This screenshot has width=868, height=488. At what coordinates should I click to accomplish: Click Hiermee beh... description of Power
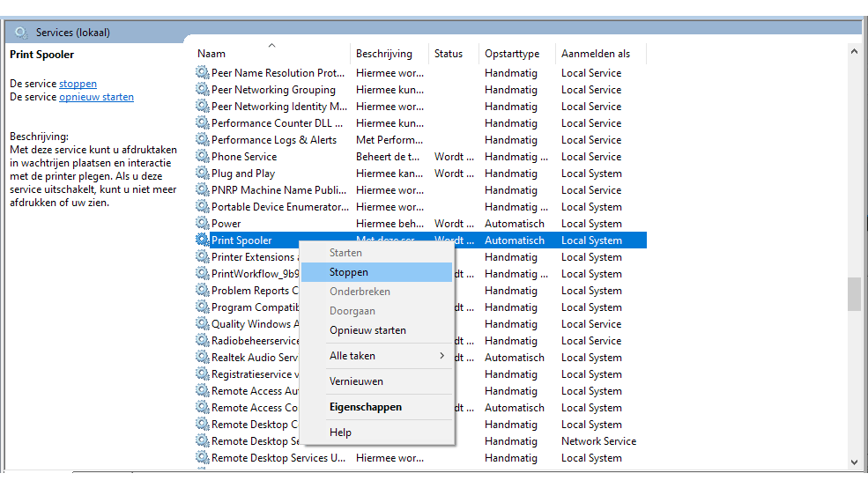389,224
